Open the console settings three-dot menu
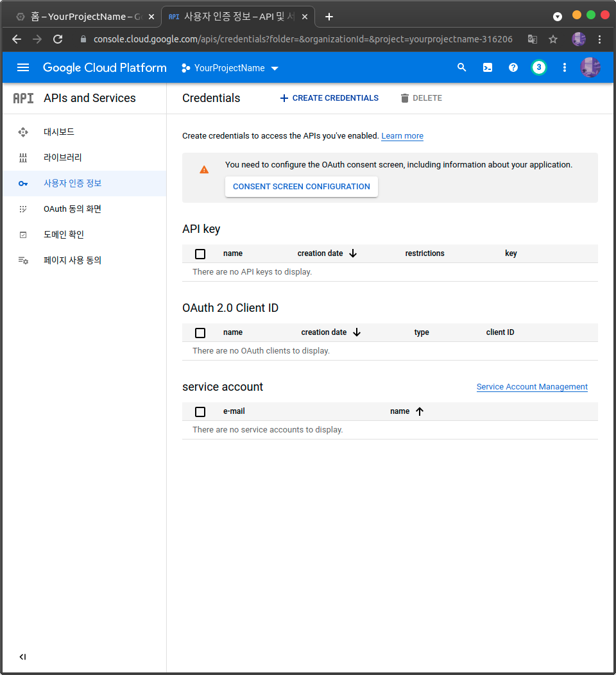Image resolution: width=616 pixels, height=675 pixels. (564, 67)
